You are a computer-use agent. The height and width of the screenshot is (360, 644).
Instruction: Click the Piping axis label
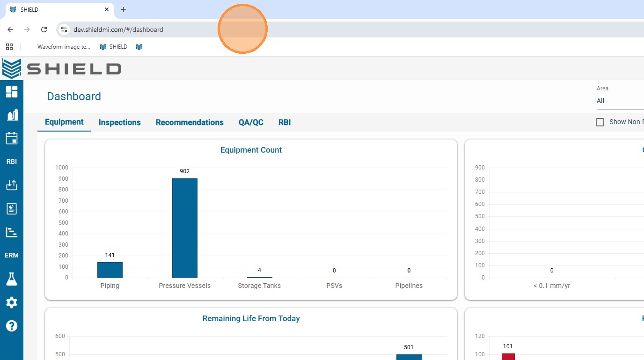coord(110,286)
